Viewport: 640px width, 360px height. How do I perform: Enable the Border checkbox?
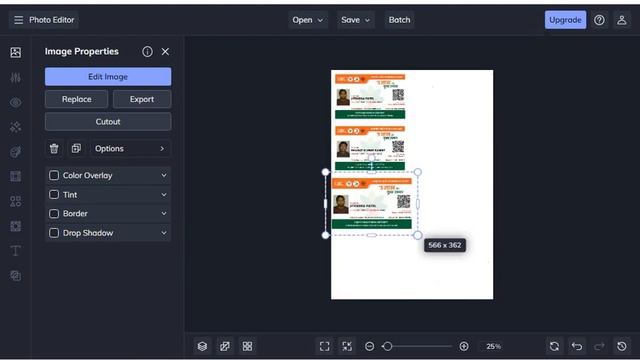(x=54, y=213)
